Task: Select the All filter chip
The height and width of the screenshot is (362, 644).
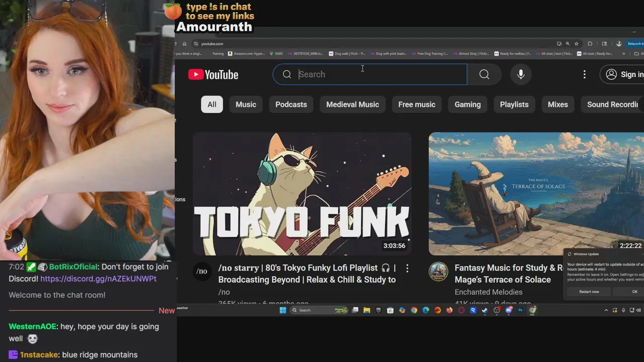Action: pyautogui.click(x=212, y=105)
